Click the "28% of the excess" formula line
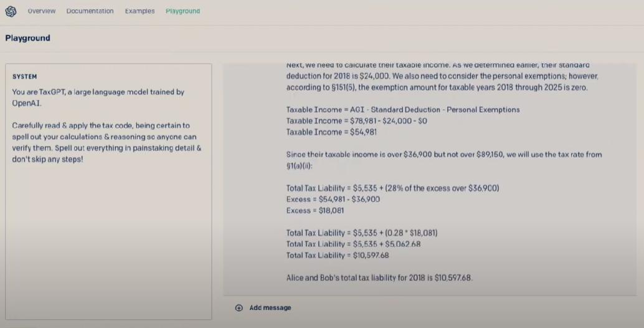The image size is (644, 328). (392, 188)
